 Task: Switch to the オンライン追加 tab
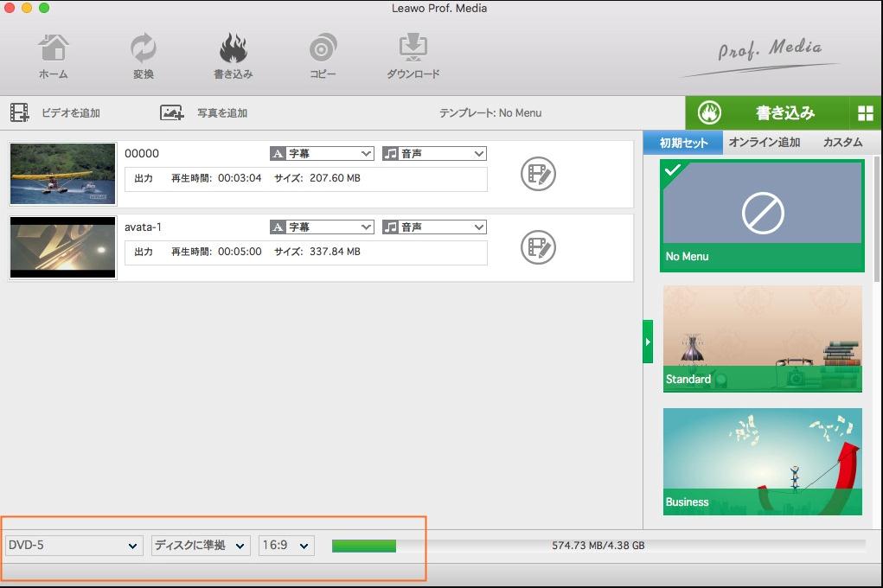tap(765, 143)
